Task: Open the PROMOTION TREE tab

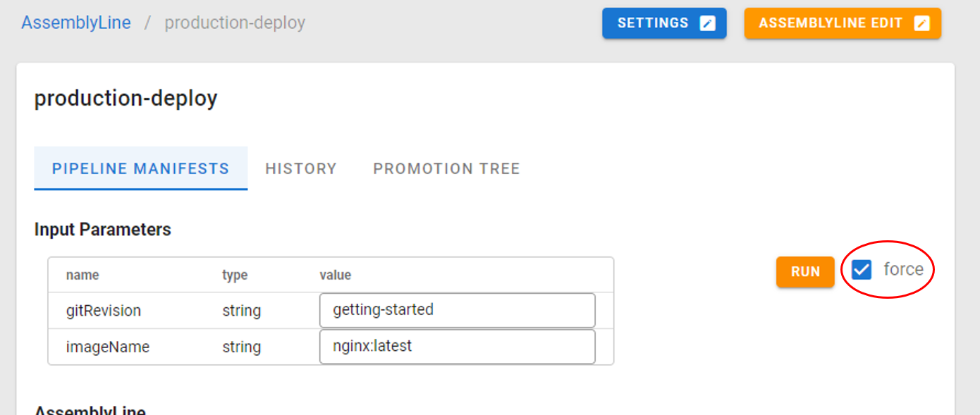Action: 446,169
